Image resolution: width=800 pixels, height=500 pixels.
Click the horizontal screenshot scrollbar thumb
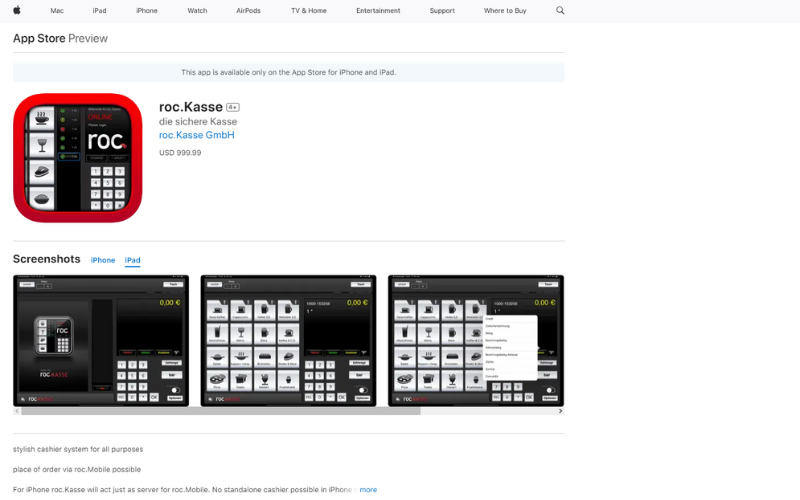click(220, 411)
